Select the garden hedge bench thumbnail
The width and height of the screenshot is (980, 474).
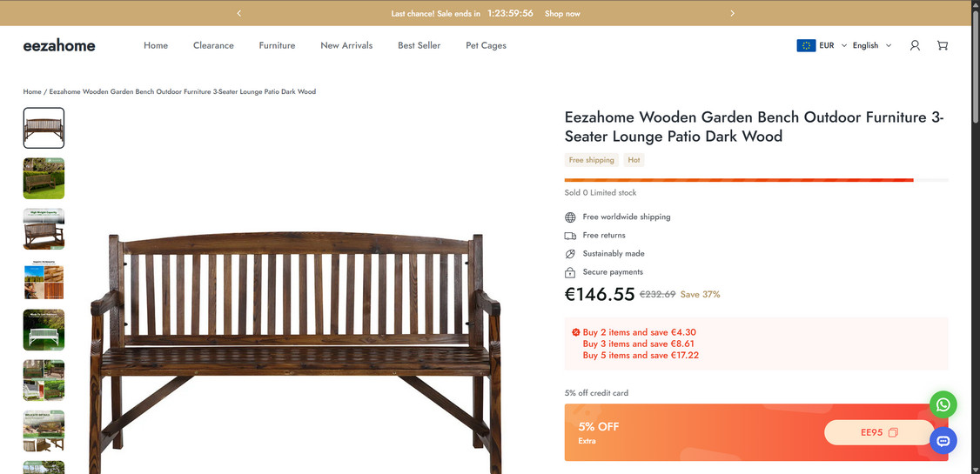[x=44, y=178]
